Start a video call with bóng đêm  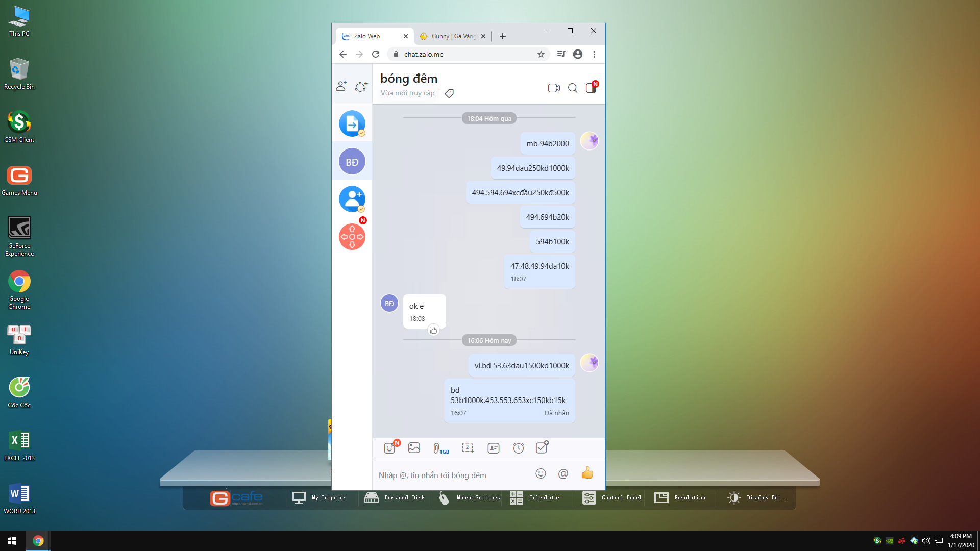coord(554,88)
